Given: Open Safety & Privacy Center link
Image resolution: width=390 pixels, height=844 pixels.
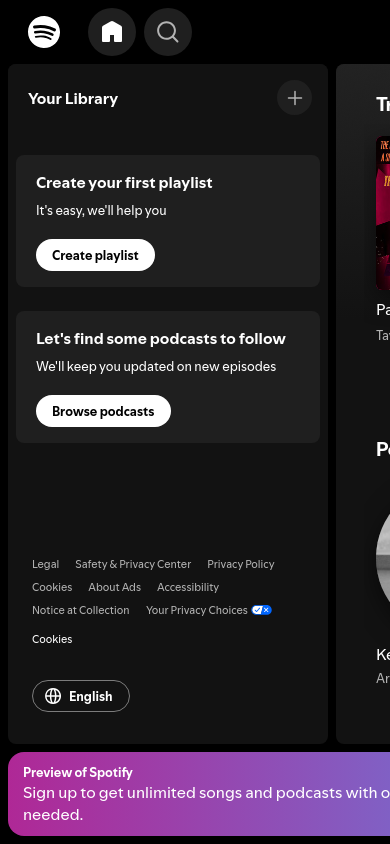Looking at the screenshot, I should pyautogui.click(x=133, y=564).
